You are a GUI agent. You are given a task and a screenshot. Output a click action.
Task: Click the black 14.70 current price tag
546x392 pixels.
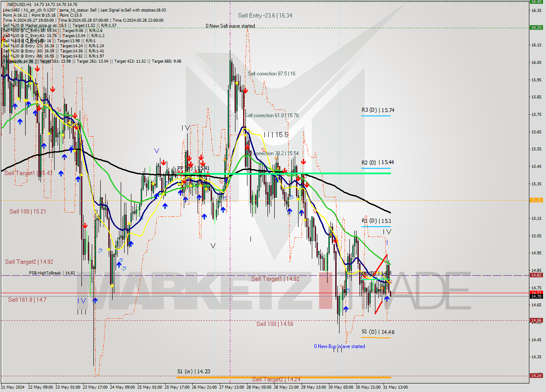[536, 296]
